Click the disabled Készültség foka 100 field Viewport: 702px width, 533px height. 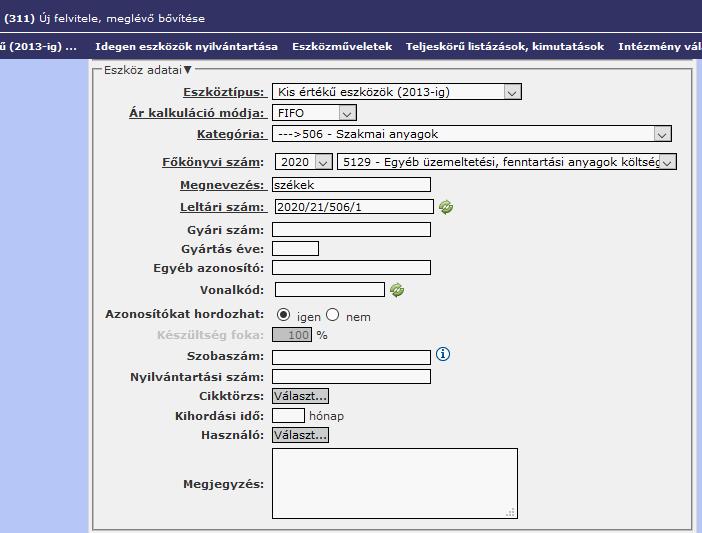click(292, 335)
